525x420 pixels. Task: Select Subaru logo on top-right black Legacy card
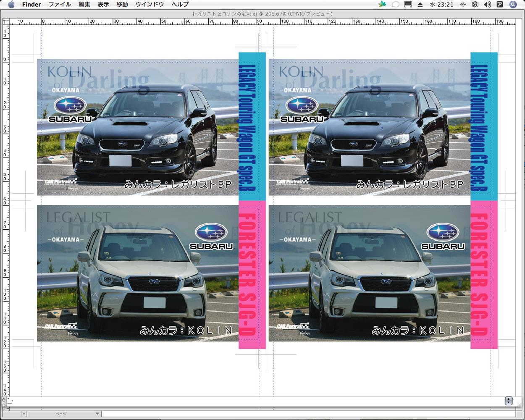[302, 109]
